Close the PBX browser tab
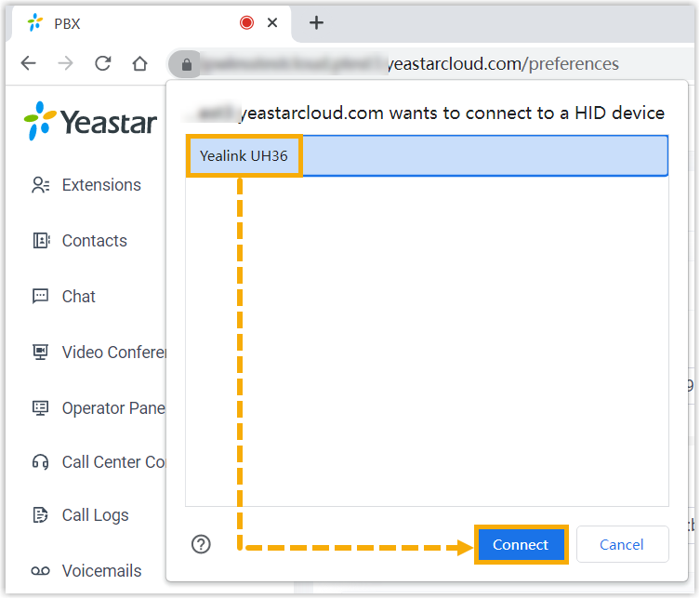700x599 pixels. 272,22
